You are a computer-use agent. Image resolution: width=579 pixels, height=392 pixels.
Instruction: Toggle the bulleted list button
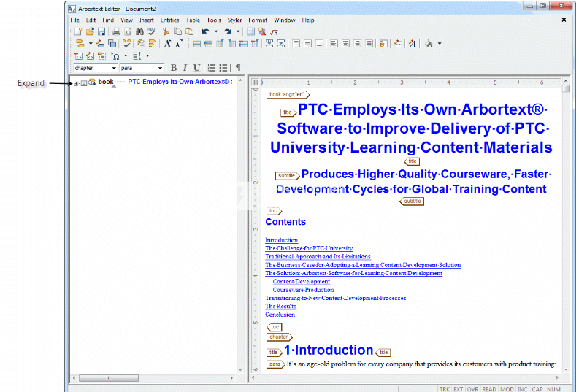[223, 68]
